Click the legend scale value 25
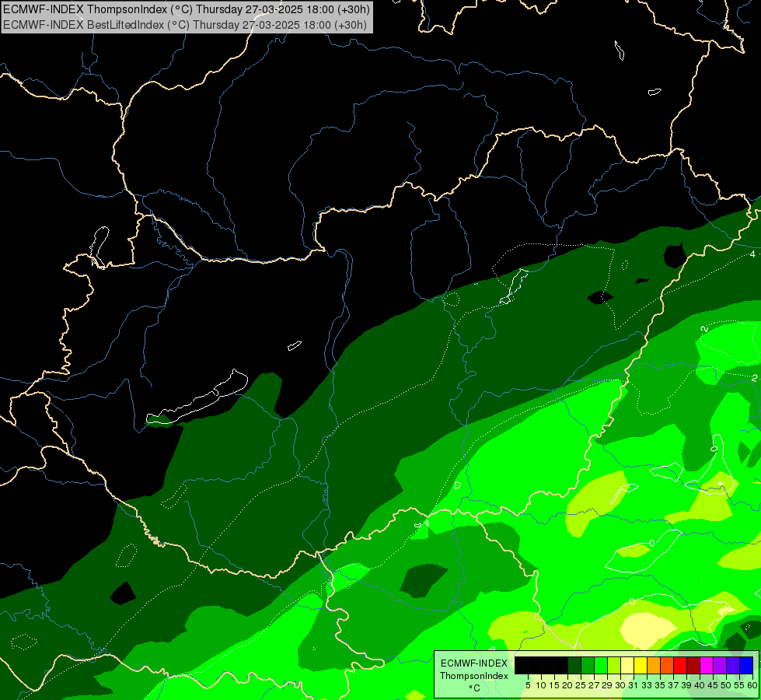Viewport: 761px width, 700px height. 581,685
